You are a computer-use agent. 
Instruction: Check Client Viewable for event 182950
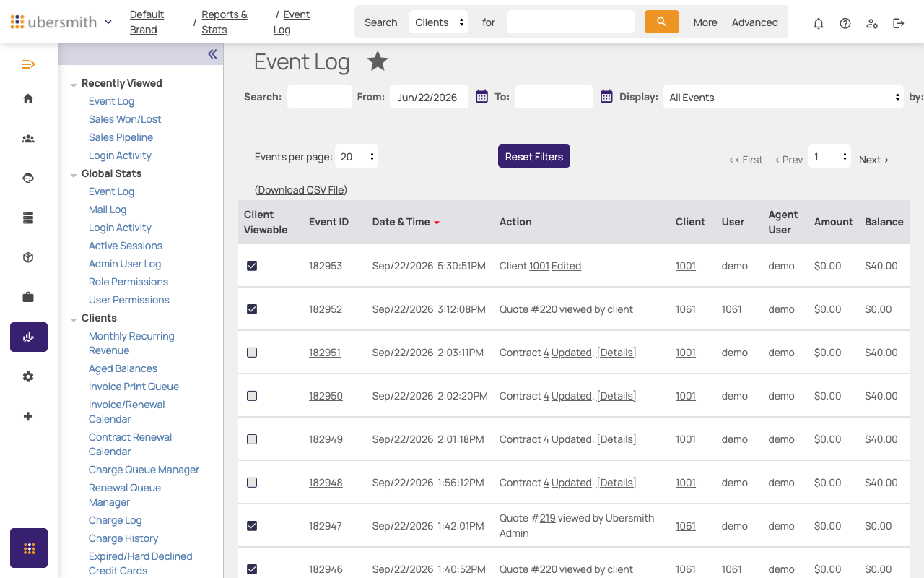(x=252, y=396)
